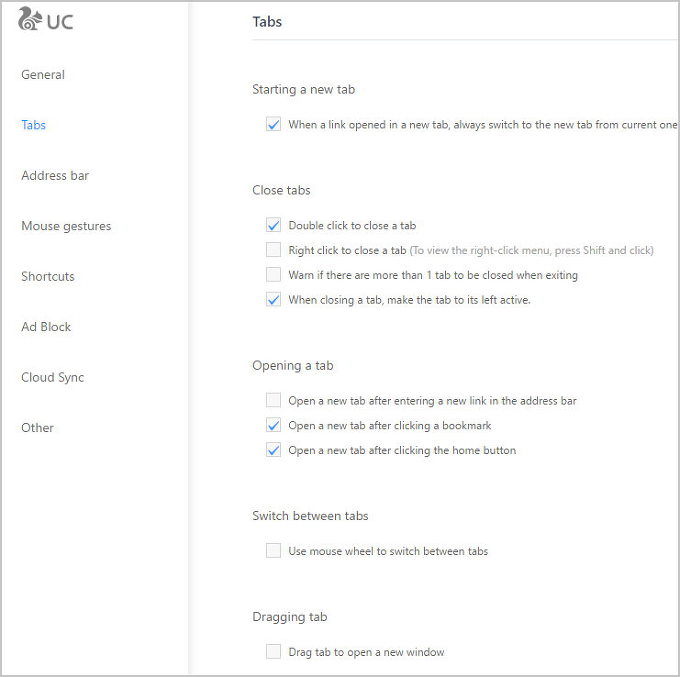Check Drag tab to open new window

pyautogui.click(x=273, y=652)
